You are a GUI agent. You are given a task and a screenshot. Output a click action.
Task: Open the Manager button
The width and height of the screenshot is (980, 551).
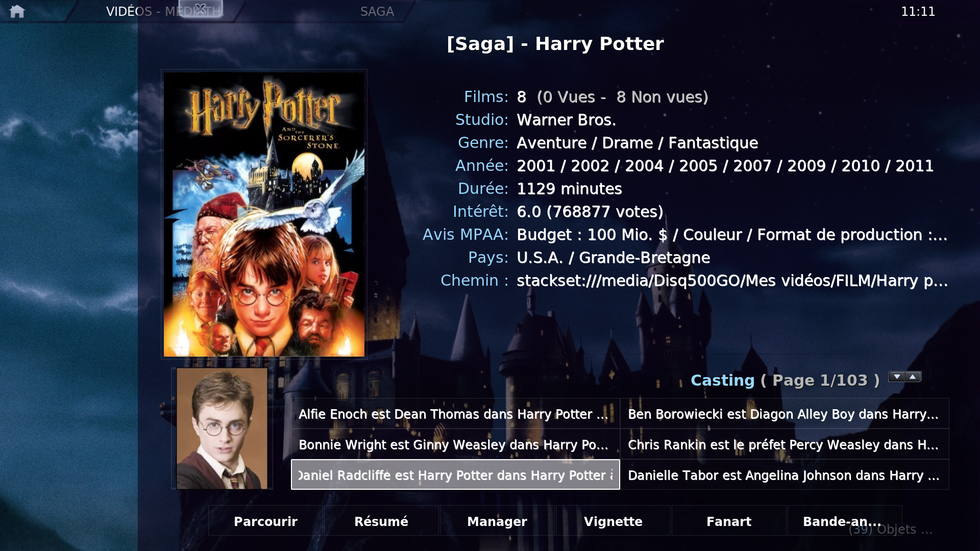tap(497, 521)
